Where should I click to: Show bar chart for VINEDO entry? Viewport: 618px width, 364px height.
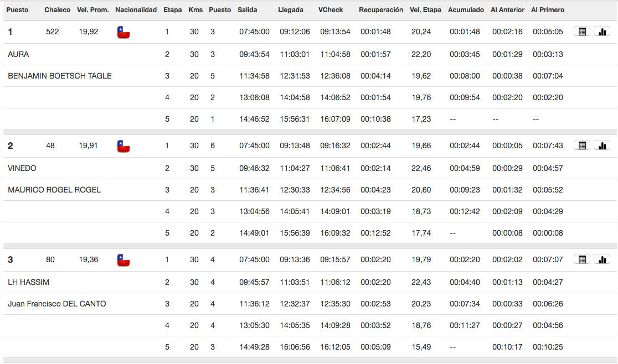602,145
